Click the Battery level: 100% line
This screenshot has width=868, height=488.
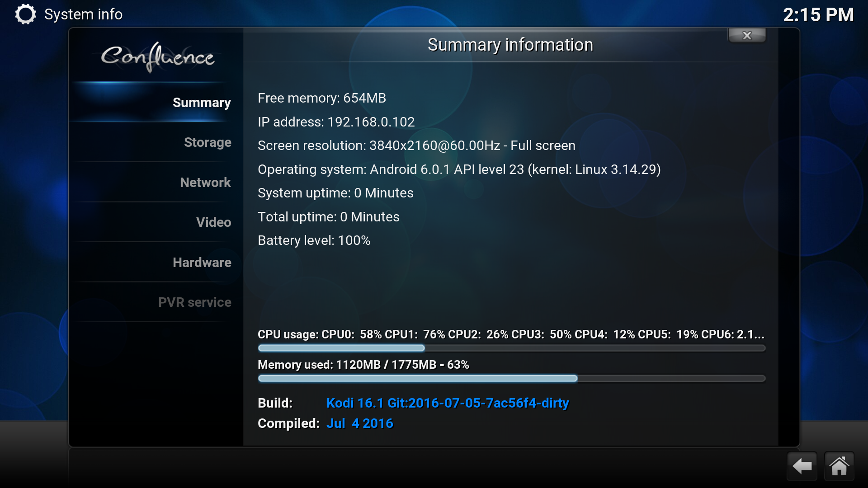314,240
